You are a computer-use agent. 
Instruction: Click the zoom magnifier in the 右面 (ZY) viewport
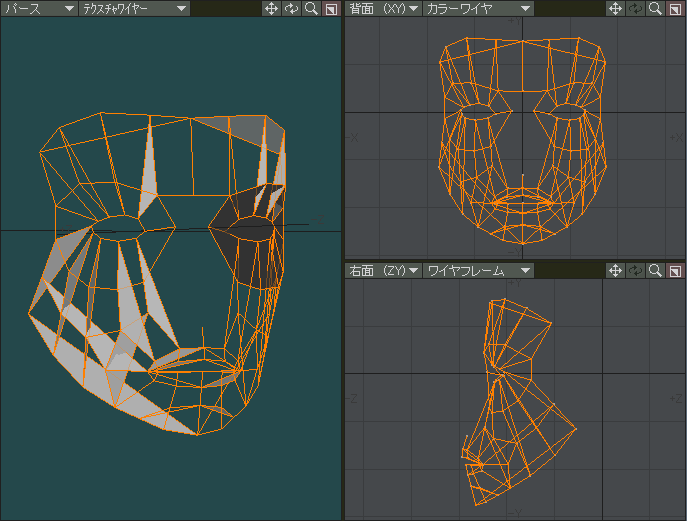click(x=656, y=271)
